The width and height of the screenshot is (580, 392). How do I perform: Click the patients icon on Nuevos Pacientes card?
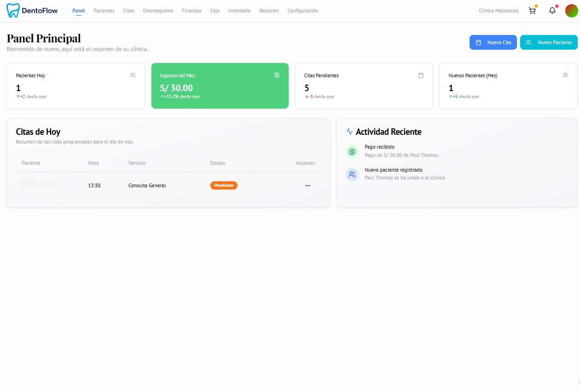(x=565, y=75)
